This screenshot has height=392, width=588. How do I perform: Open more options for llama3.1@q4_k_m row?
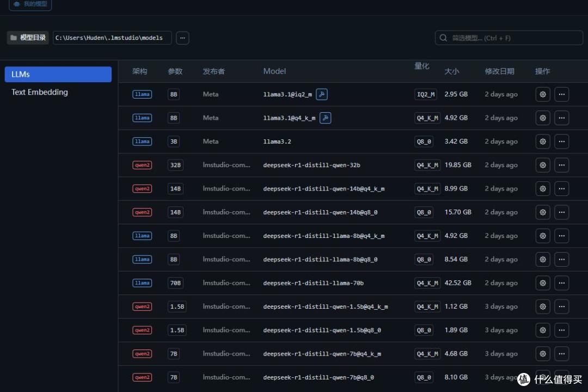[561, 118]
